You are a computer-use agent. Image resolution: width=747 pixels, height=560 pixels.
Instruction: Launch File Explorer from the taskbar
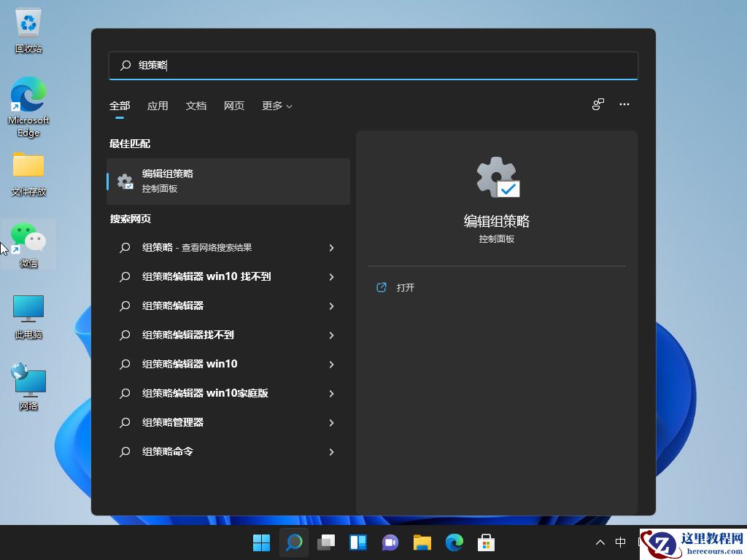pos(422,542)
